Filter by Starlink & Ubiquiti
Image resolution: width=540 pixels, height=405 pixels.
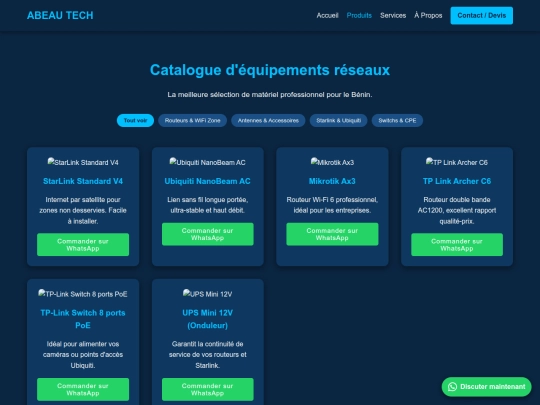(x=339, y=121)
